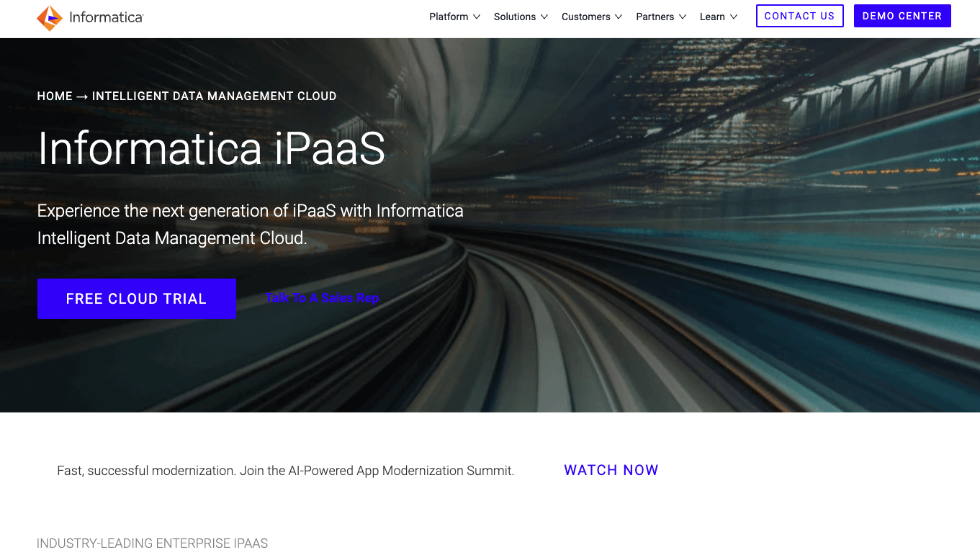Click the Industry-Leading Enterprise iPaaS heading
980x560 pixels.
153,543
